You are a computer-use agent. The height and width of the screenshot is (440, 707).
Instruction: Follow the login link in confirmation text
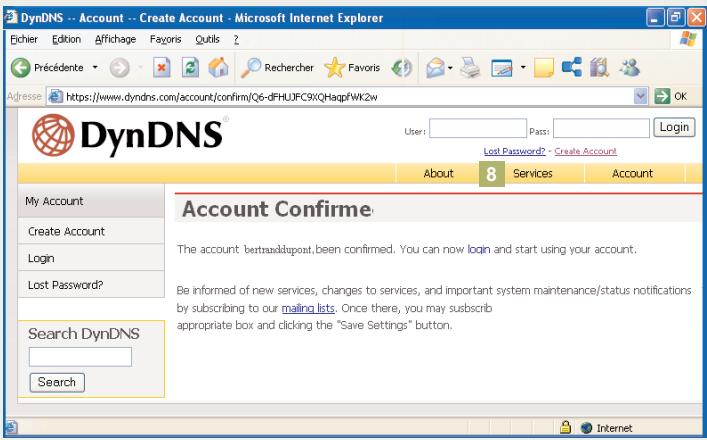tap(478, 249)
